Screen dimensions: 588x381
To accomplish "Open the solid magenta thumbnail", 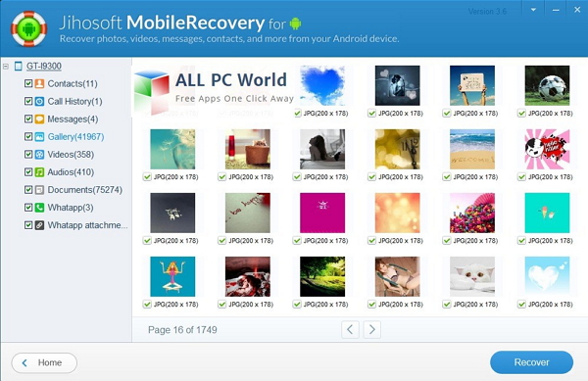I will (x=322, y=213).
